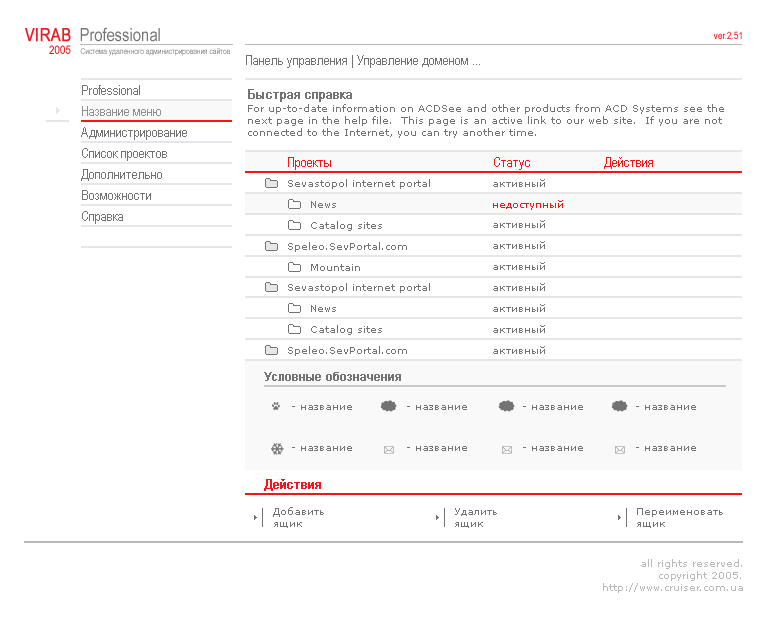Follow the Управление доменом breadcrumb link
This screenshot has width=780, height=619.
tap(412, 61)
